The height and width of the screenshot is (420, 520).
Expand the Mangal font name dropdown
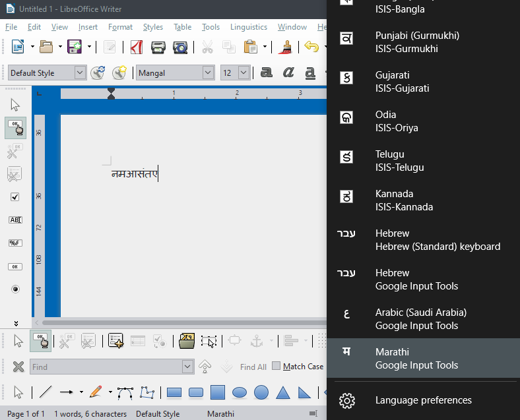click(x=208, y=73)
